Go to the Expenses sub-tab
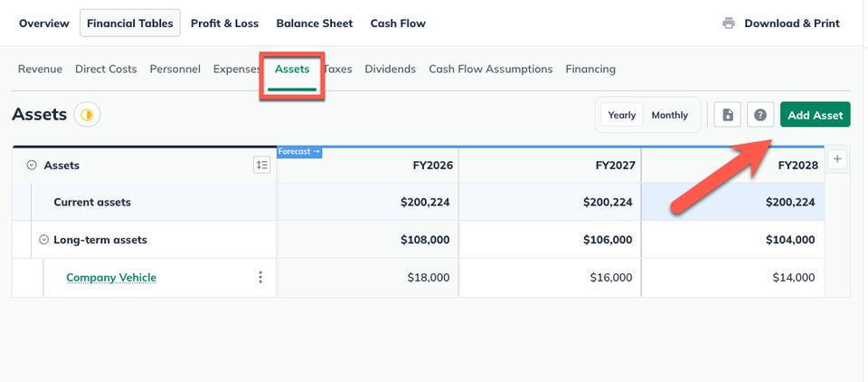The width and height of the screenshot is (868, 382). (x=236, y=70)
